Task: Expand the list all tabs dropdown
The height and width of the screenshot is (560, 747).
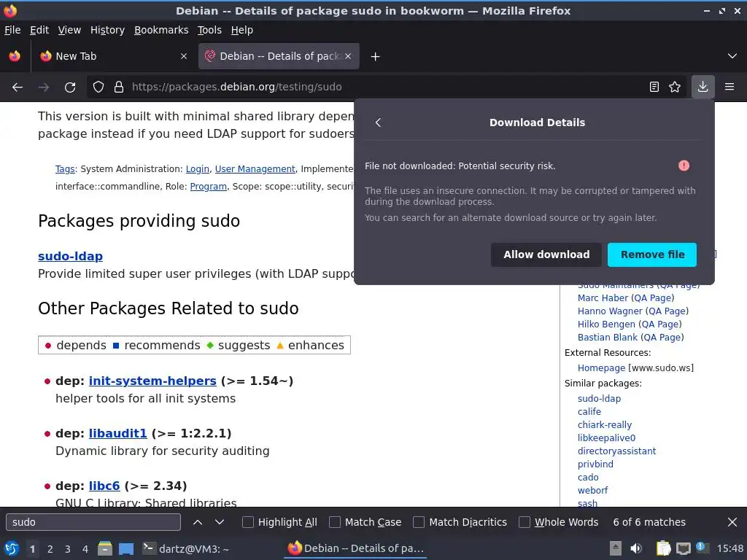Action: 732,56
